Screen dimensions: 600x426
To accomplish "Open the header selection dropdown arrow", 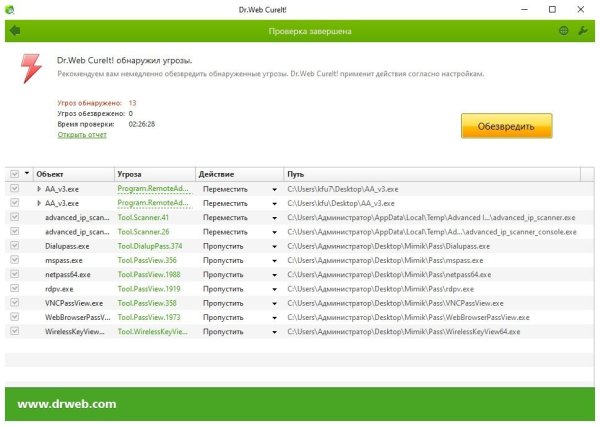I will (27, 173).
